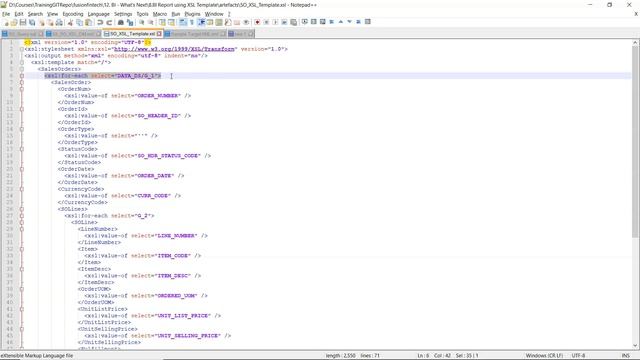Click the ORDER_NUMBER value on line 9

pos(157,96)
